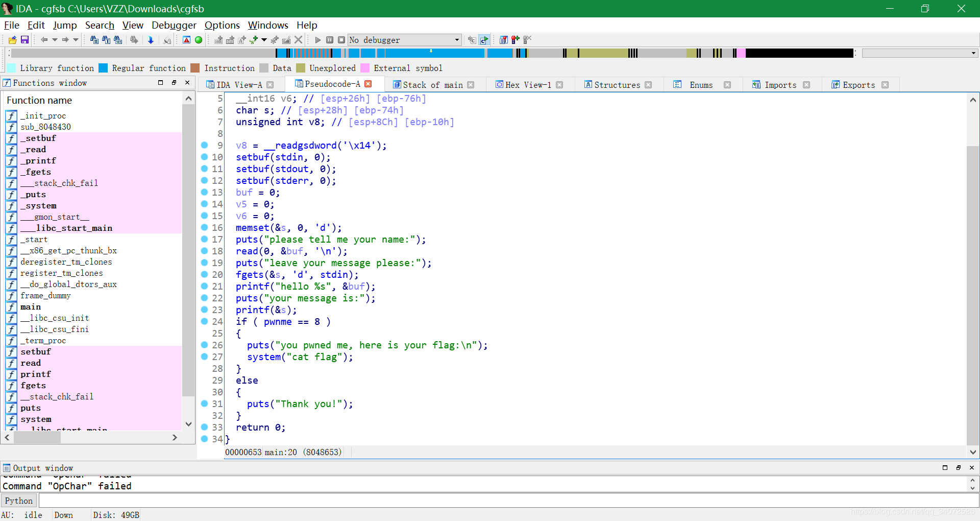
Task: Click the highlighted blue toolbar toggle icon
Action: point(484,40)
